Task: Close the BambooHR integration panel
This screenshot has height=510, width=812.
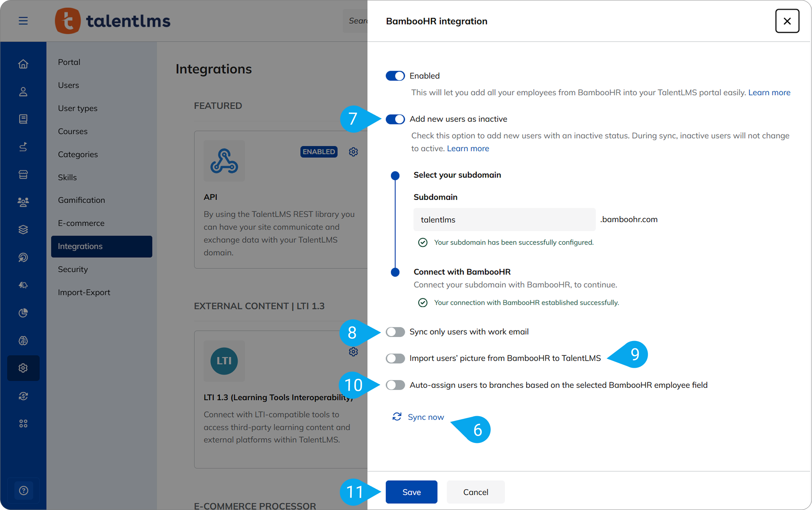Action: pos(787,21)
